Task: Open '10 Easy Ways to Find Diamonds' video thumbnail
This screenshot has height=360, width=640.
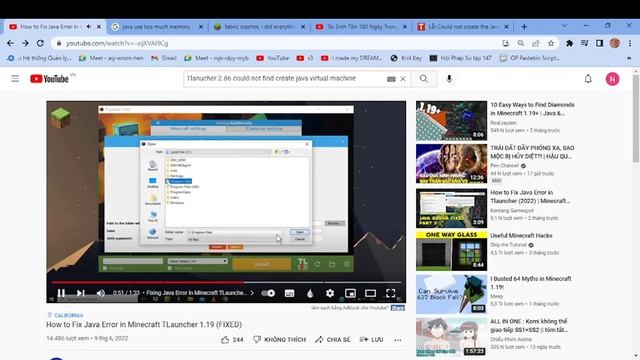Action: [x=451, y=120]
